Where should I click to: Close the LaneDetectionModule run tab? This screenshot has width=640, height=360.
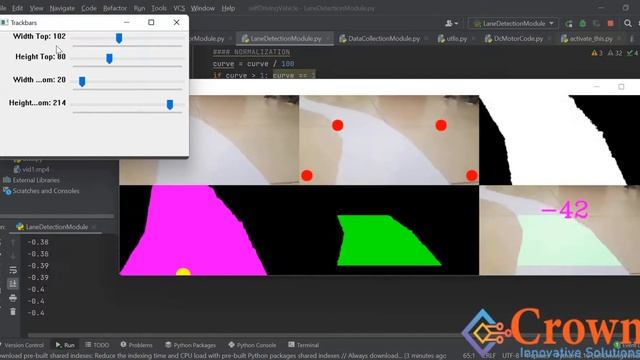point(94,227)
